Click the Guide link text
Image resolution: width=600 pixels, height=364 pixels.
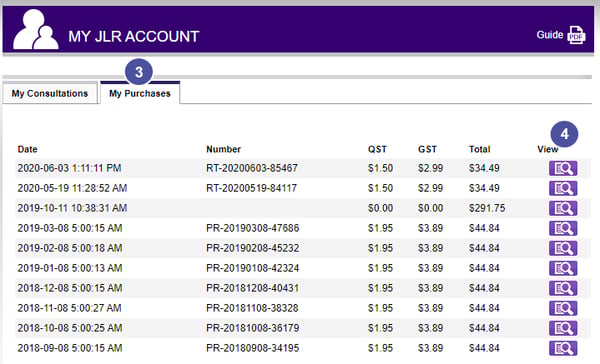[550, 35]
